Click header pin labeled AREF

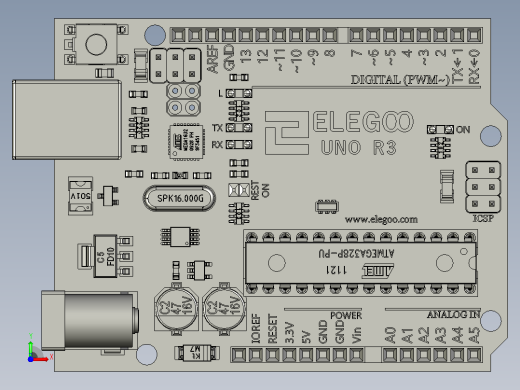point(212,35)
